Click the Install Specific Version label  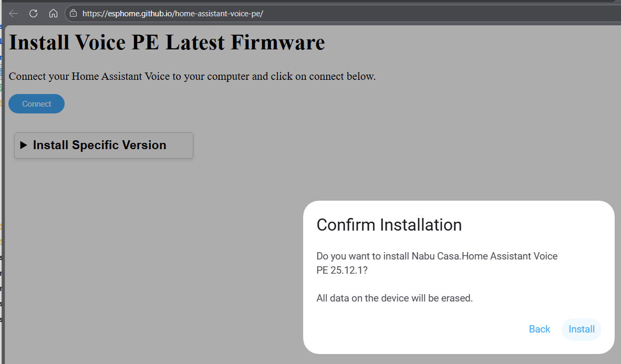(x=99, y=145)
